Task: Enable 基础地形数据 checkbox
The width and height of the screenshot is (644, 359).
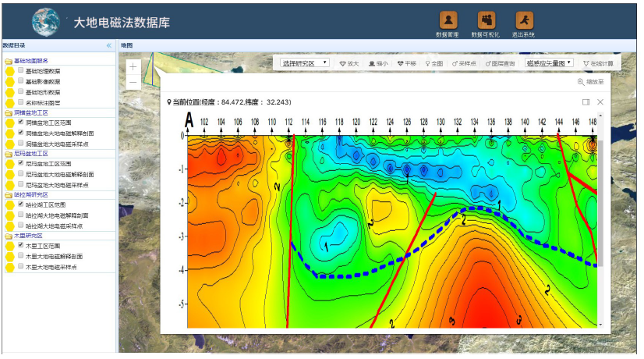Action: pos(20,91)
